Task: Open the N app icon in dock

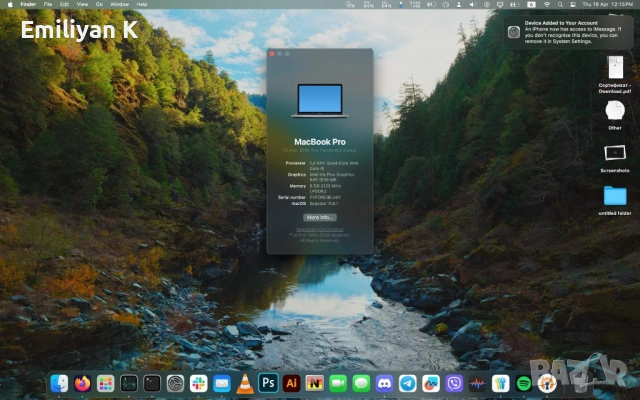Action: [x=315, y=384]
